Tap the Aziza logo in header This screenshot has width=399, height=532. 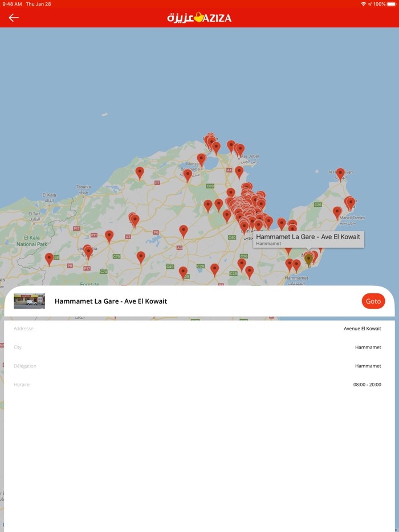199,18
